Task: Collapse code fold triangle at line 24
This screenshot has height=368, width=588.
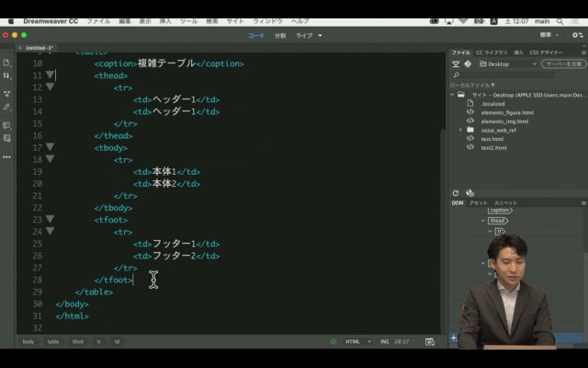Action: point(50,231)
